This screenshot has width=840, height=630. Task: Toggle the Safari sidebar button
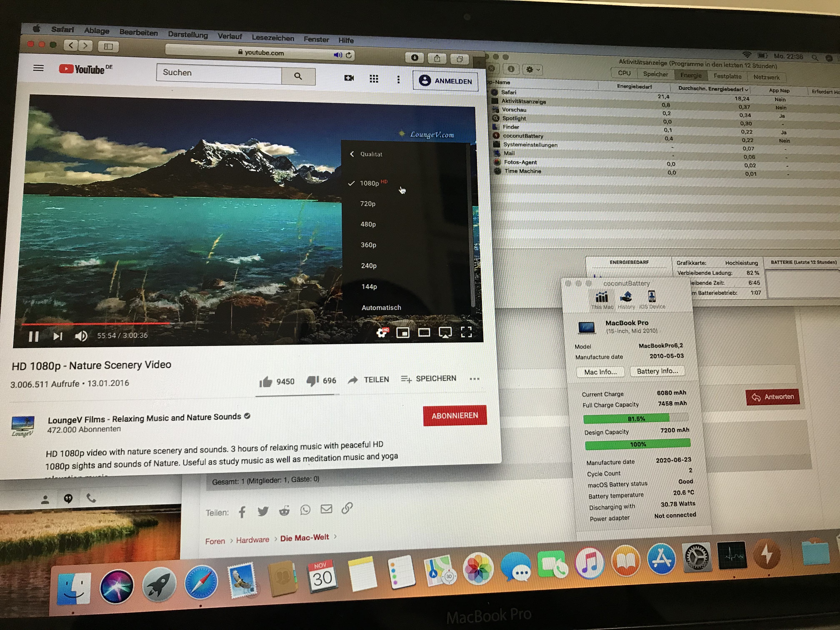tap(108, 47)
